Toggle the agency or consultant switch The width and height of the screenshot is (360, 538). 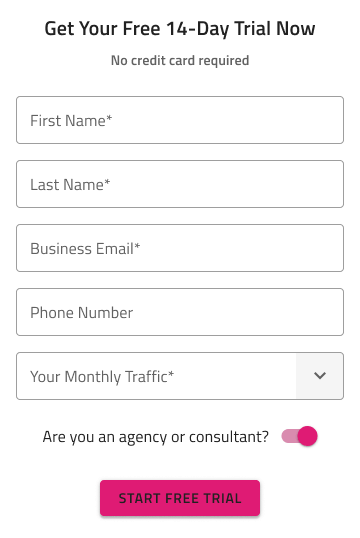tap(299, 436)
